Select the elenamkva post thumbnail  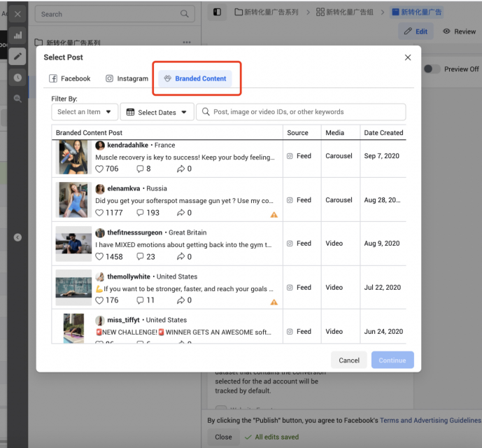point(73,200)
